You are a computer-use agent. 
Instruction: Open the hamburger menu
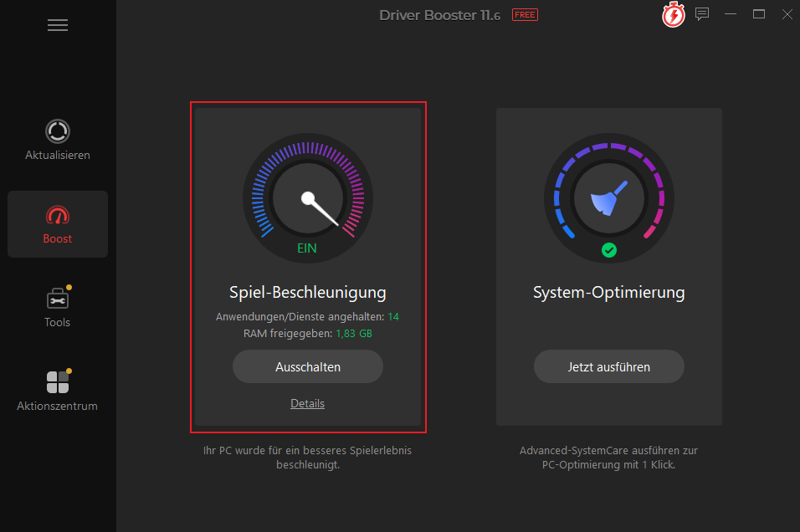[58, 25]
